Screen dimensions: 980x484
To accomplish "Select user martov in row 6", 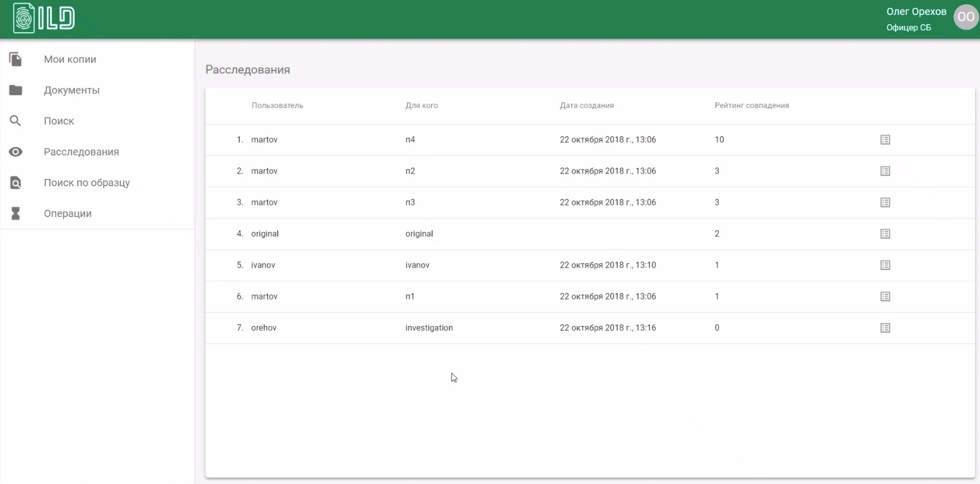I will 264,297.
